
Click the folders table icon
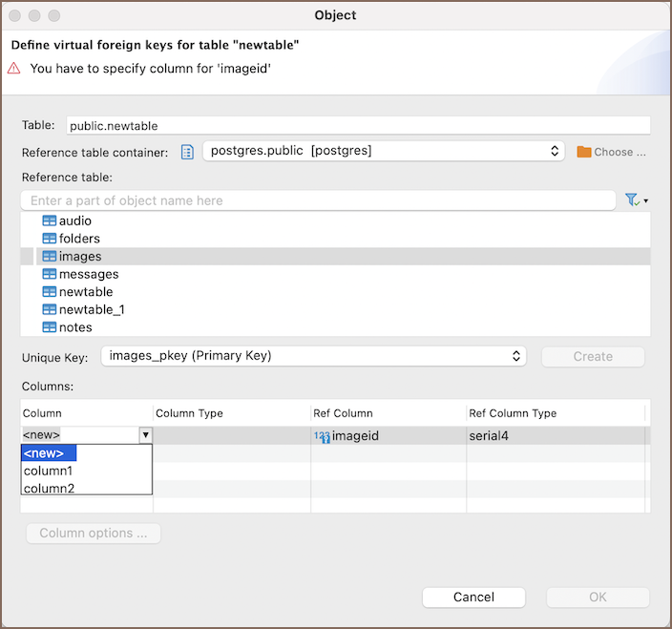tap(50, 239)
